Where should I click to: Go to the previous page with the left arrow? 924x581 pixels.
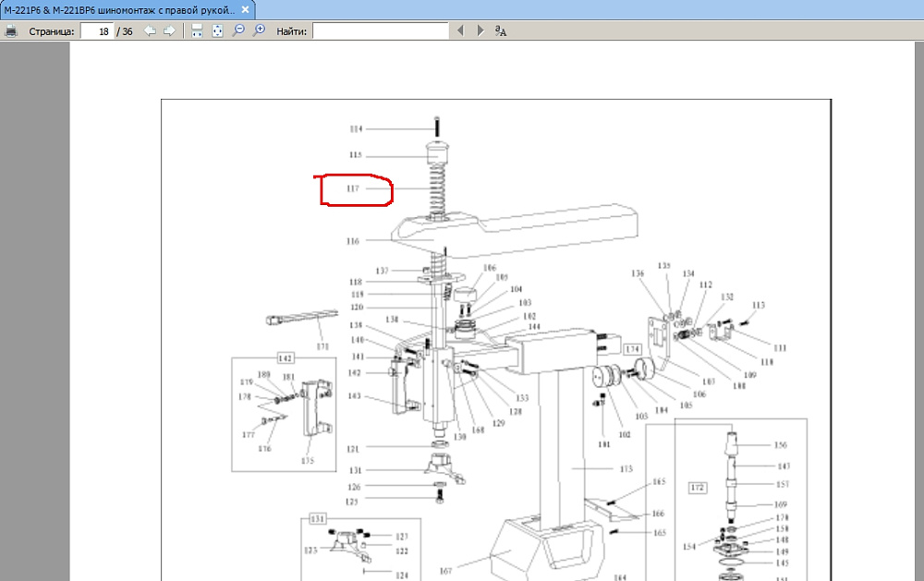(150, 30)
